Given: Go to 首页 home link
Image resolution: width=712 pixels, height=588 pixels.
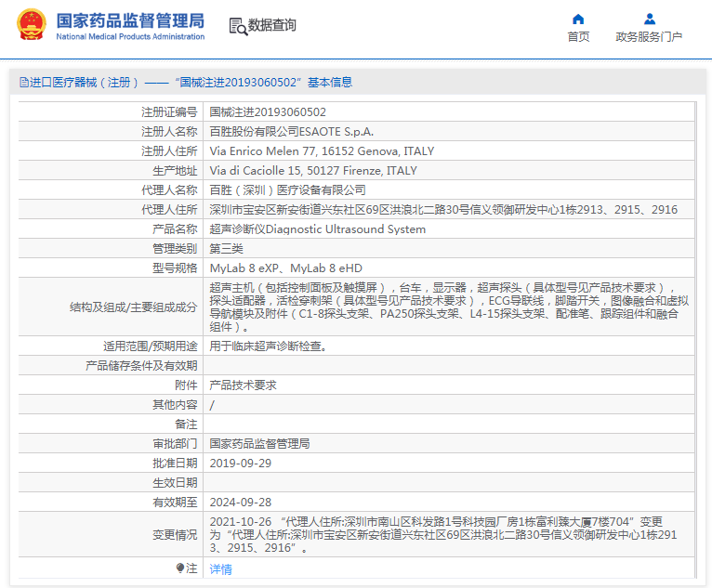Looking at the screenshot, I should (x=578, y=37).
